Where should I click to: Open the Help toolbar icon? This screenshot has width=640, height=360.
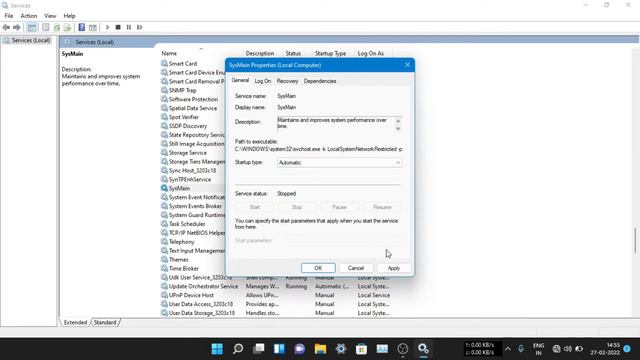pyautogui.click(x=82, y=27)
